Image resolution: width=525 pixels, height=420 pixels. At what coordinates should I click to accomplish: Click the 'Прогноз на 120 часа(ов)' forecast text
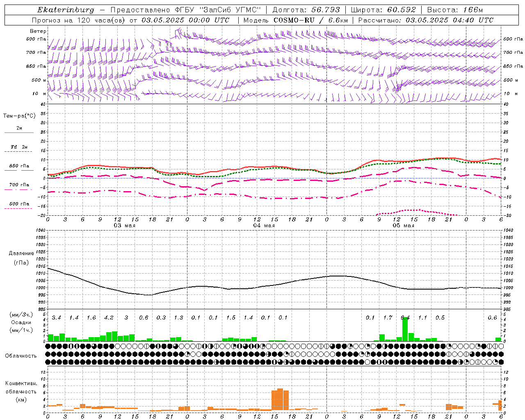pos(79,20)
